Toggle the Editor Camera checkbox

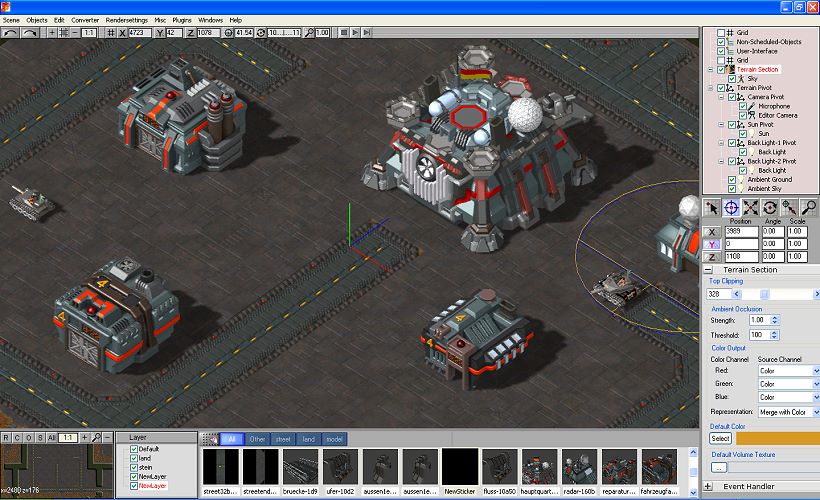(x=743, y=115)
